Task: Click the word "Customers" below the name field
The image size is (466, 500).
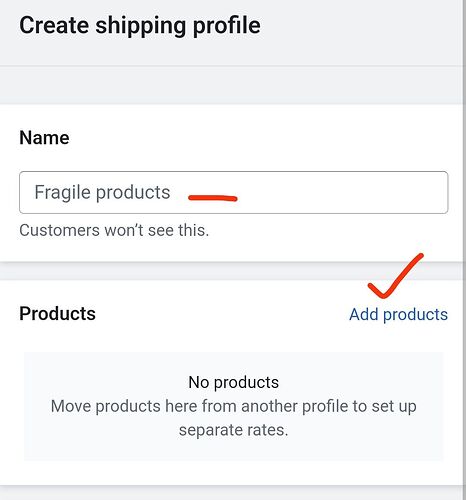Action: [59, 230]
